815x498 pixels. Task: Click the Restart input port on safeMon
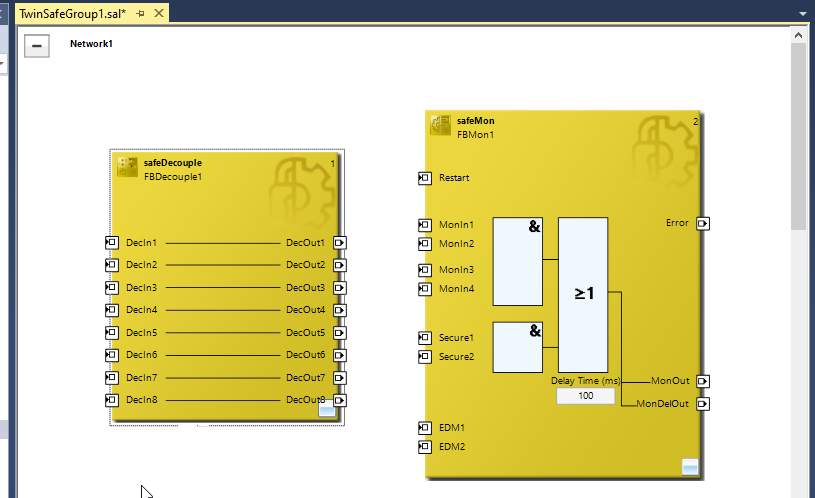[x=425, y=178]
